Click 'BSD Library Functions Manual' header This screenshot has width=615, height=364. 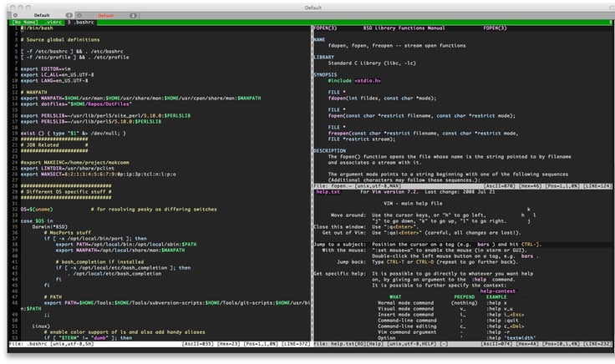point(404,28)
